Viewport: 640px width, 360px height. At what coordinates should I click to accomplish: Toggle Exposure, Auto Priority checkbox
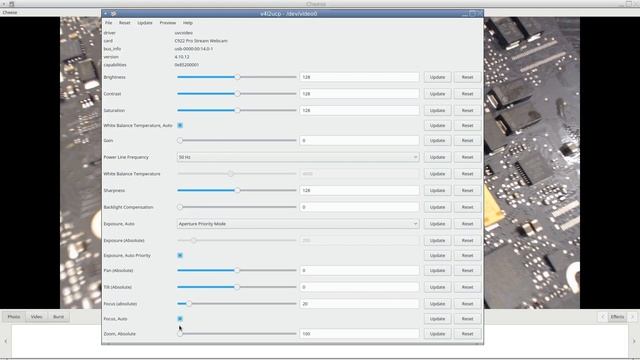[180, 255]
